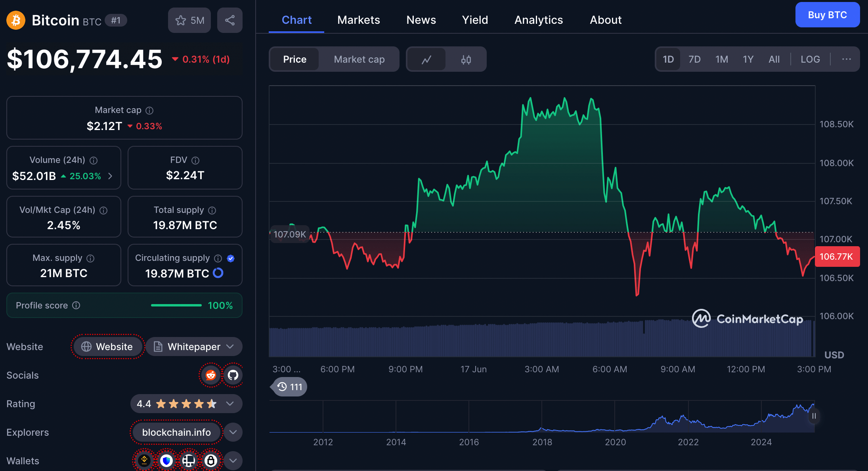Click the 111 history events badge
Screen dimensions: 868x471
(x=290, y=387)
